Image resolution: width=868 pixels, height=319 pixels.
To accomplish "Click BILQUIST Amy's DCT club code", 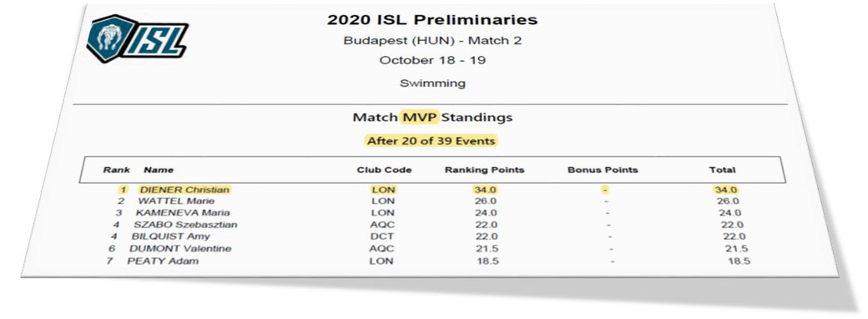I will pos(381,236).
